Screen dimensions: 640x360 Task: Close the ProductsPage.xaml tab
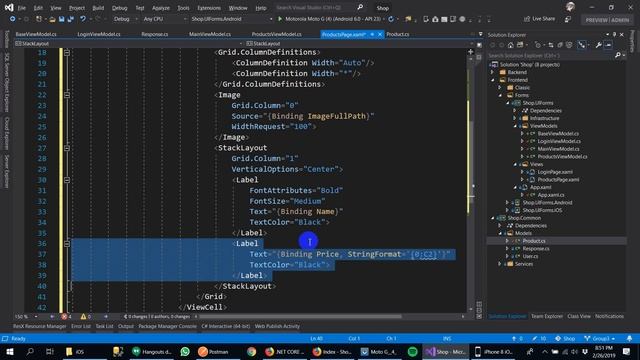point(380,35)
